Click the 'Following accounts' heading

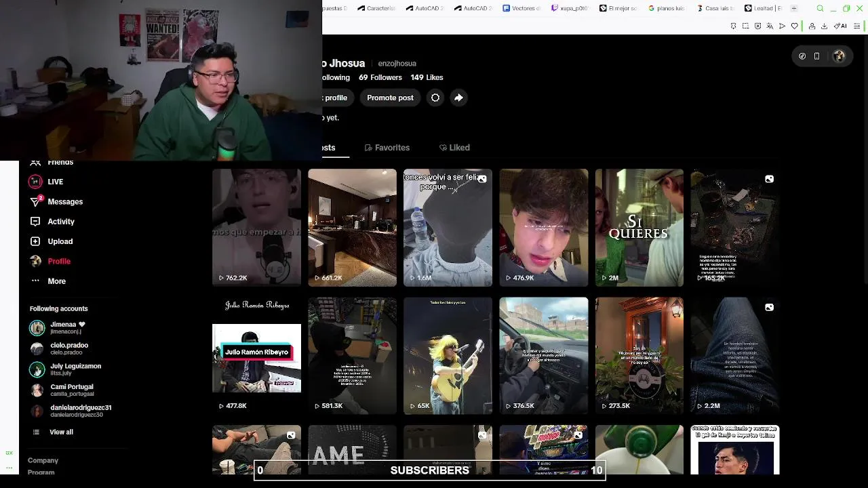pyautogui.click(x=58, y=308)
